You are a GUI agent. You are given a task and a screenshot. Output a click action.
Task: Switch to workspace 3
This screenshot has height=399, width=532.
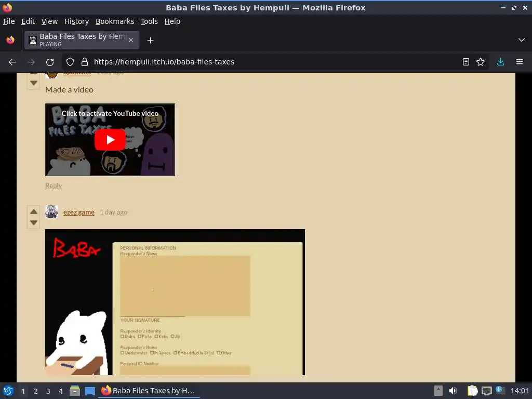tap(48, 391)
